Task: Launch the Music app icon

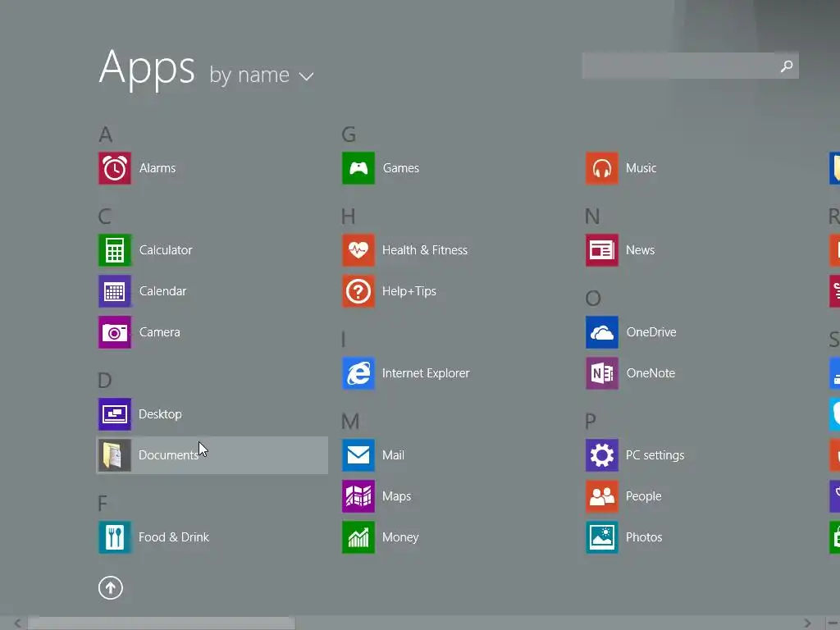Action: click(602, 168)
